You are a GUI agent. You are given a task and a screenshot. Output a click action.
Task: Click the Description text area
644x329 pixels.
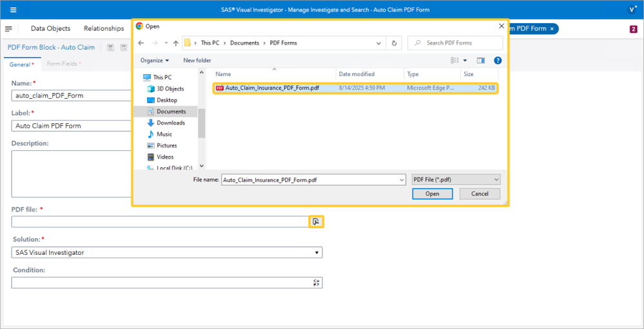point(72,174)
